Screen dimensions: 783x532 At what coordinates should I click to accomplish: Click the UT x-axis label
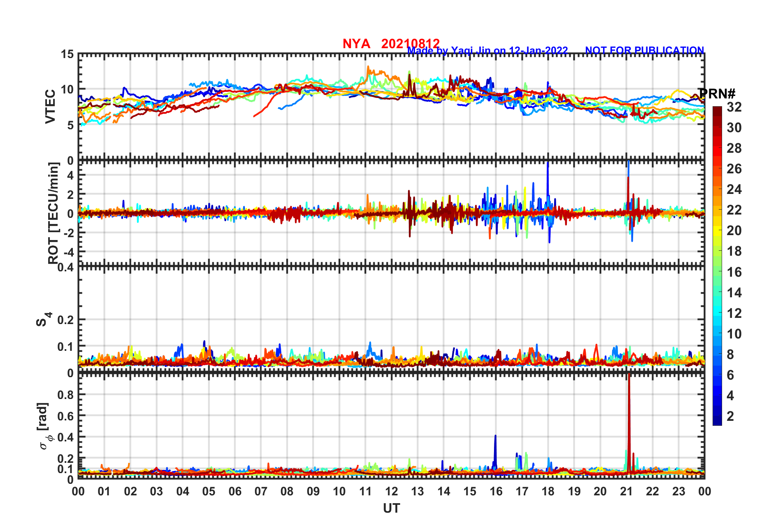pyautogui.click(x=391, y=509)
